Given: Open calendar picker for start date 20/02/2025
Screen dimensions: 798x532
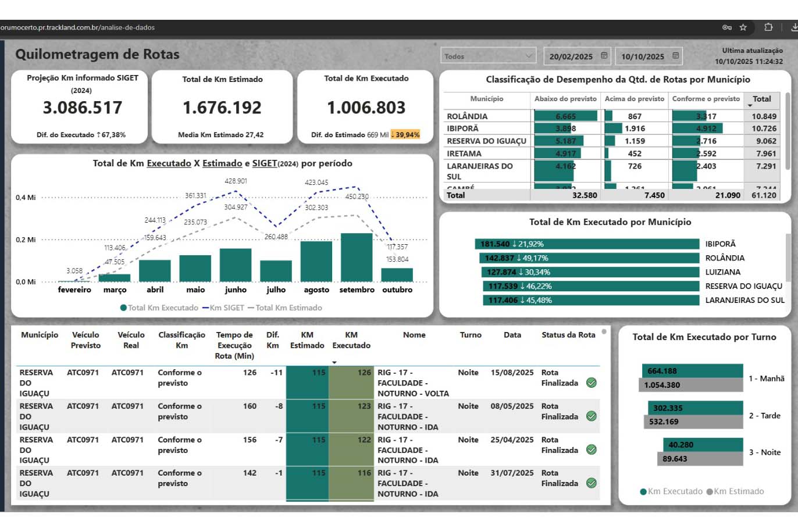Looking at the screenshot, I should coord(604,56).
